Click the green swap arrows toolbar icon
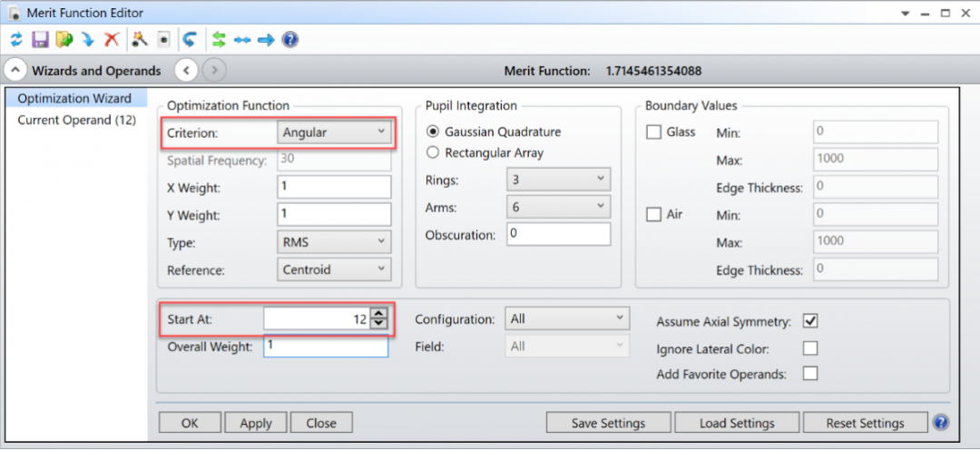This screenshot has height=450, width=980. tap(219, 40)
